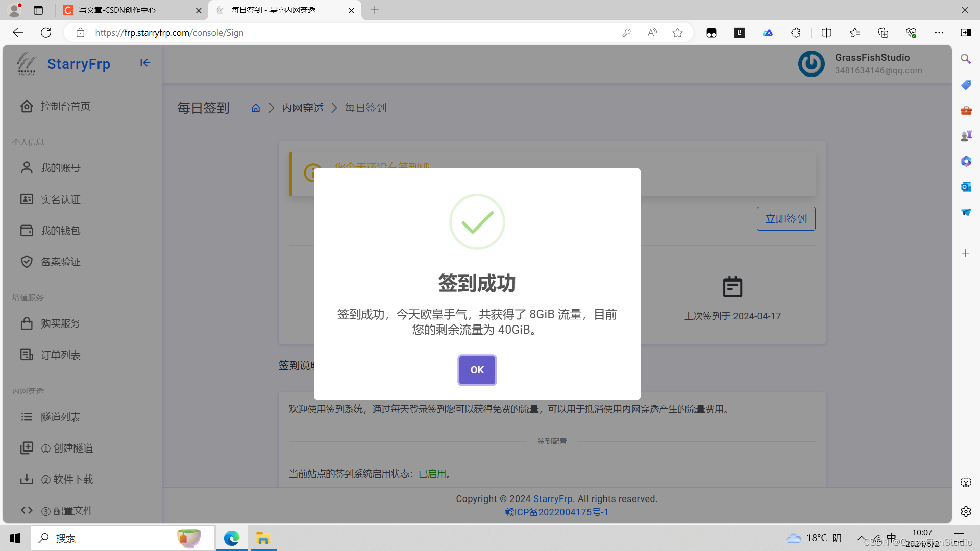Open Outlook in the Edge sidebar
The height and width of the screenshot is (551, 980).
pos(966,187)
